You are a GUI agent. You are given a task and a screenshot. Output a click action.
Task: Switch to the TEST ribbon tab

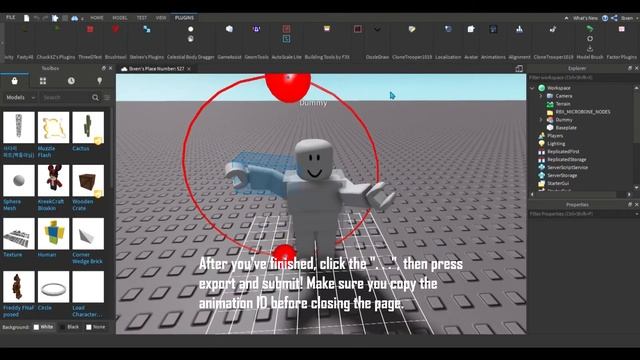point(142,18)
